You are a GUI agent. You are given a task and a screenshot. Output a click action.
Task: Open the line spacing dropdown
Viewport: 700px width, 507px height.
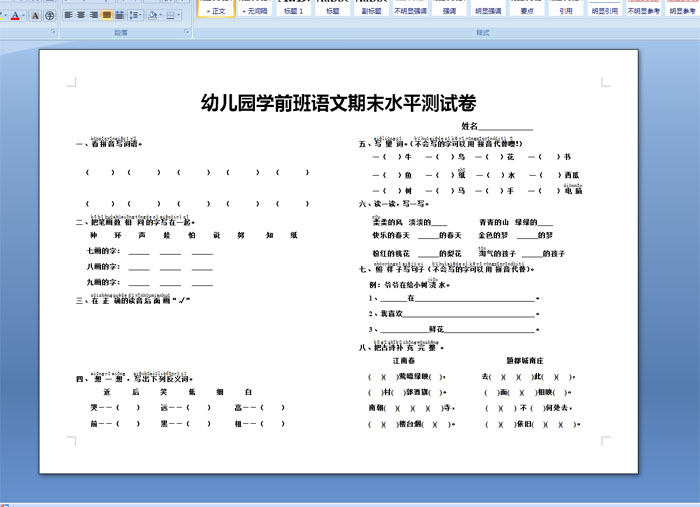tap(135, 15)
